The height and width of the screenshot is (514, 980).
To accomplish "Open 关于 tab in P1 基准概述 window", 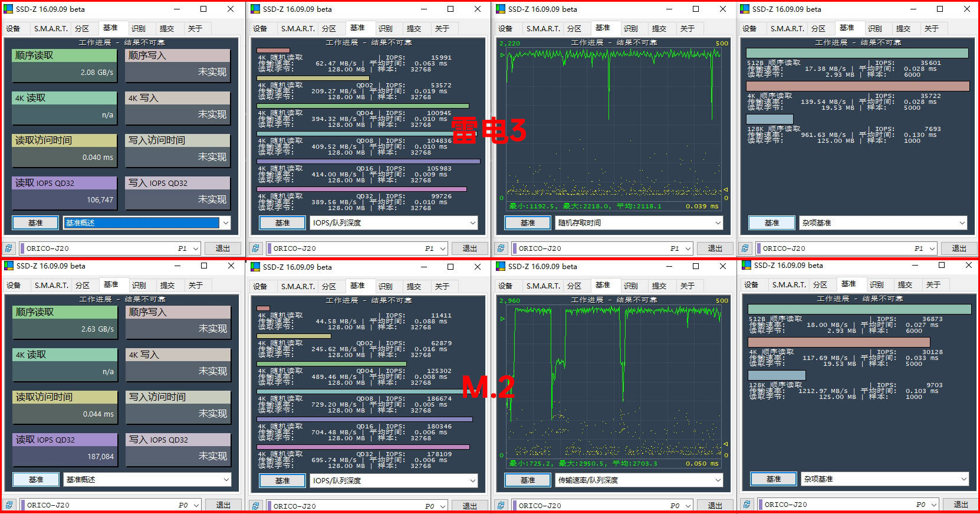I will point(195,28).
